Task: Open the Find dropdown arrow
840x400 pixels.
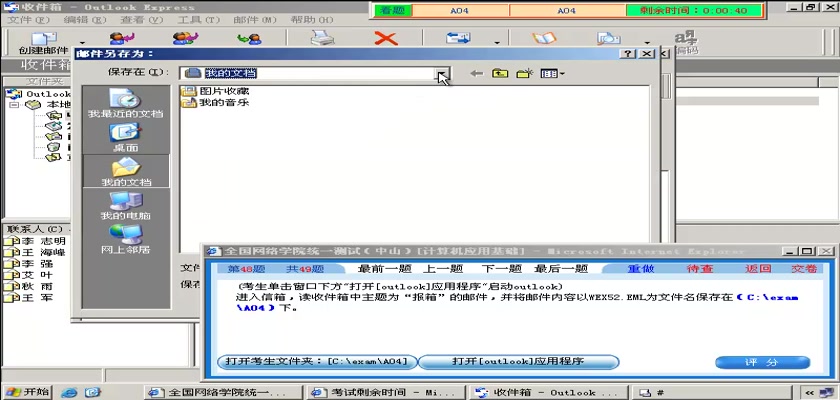Action: pyautogui.click(x=647, y=43)
